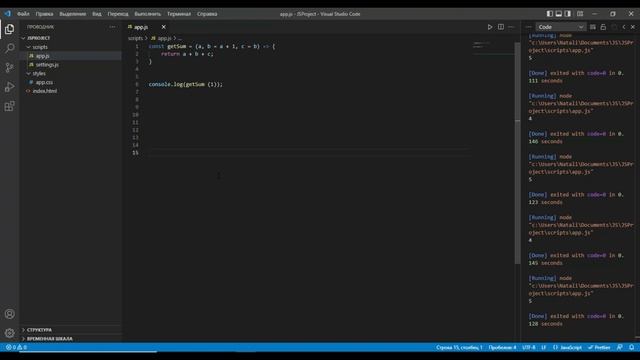The image size is (640, 360).
Task: Open the Переход menu
Action: pyautogui.click(x=118, y=14)
